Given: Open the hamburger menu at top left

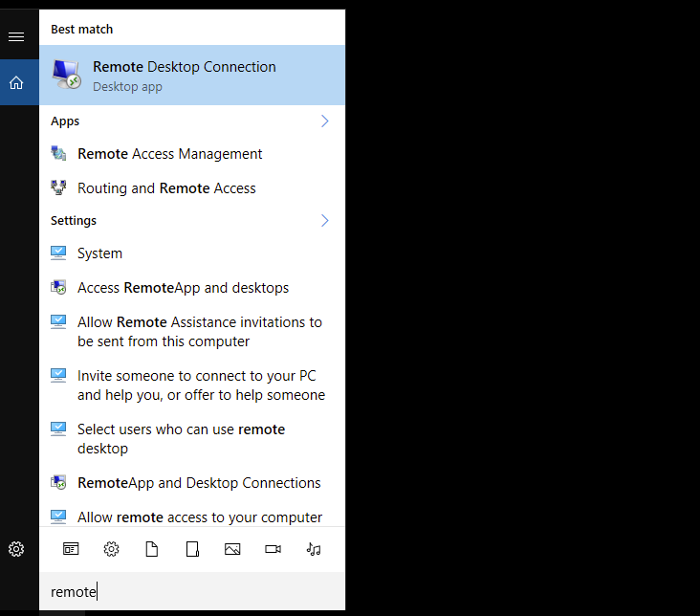Looking at the screenshot, I should [16, 36].
